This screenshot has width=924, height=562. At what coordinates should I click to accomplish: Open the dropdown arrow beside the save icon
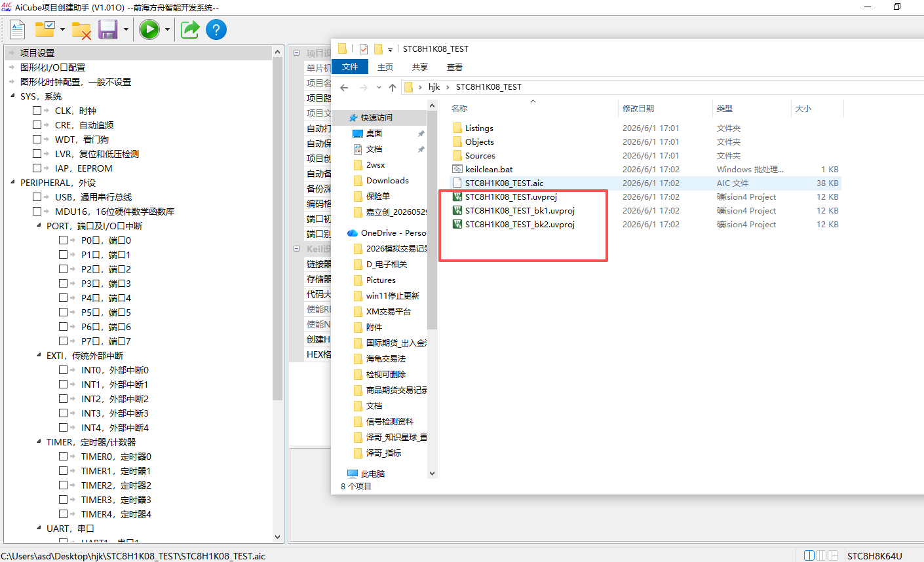coord(125,29)
